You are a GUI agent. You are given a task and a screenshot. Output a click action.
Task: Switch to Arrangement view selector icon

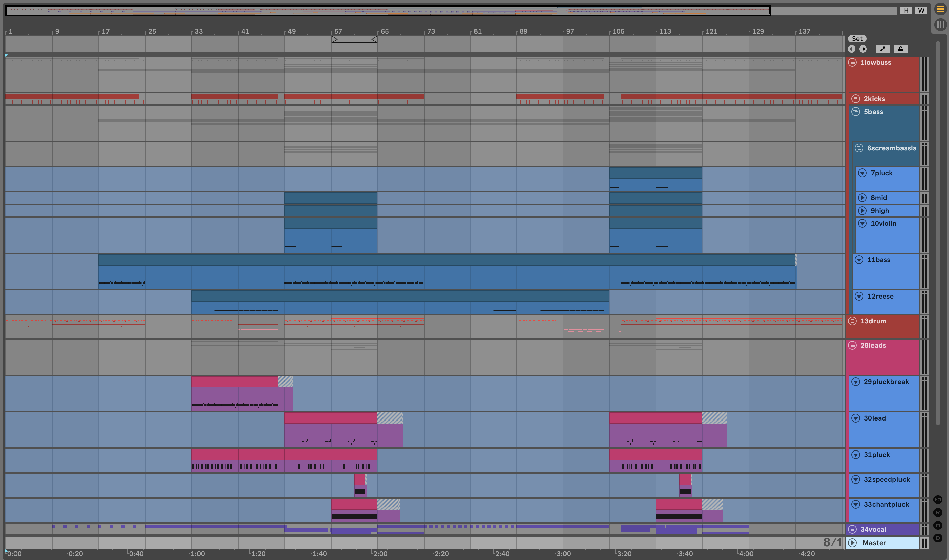[x=940, y=9]
